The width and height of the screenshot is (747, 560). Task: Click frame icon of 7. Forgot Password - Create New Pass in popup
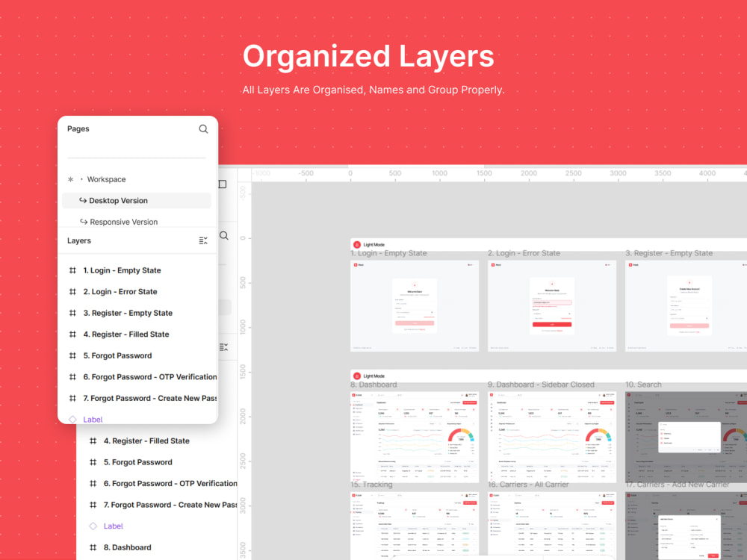pos(72,399)
